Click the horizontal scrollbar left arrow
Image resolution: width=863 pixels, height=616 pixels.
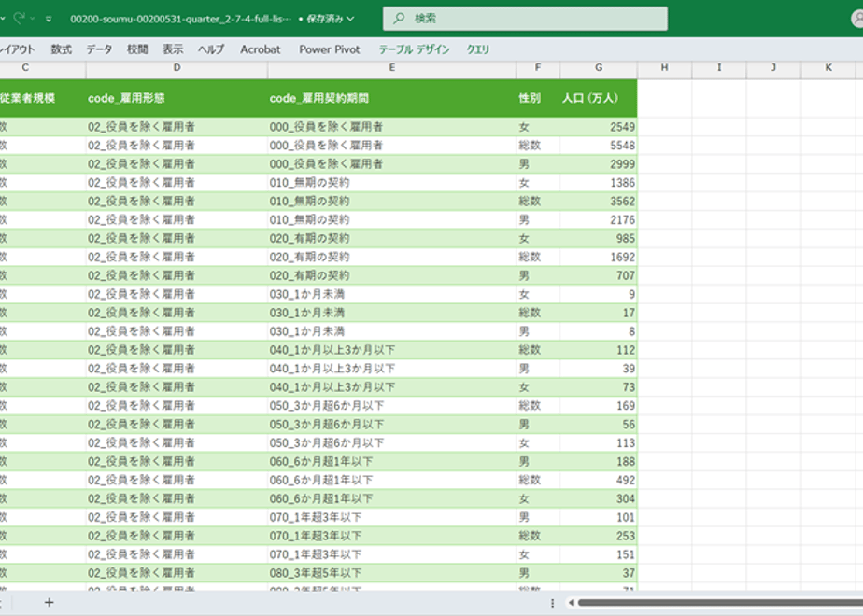point(572,603)
